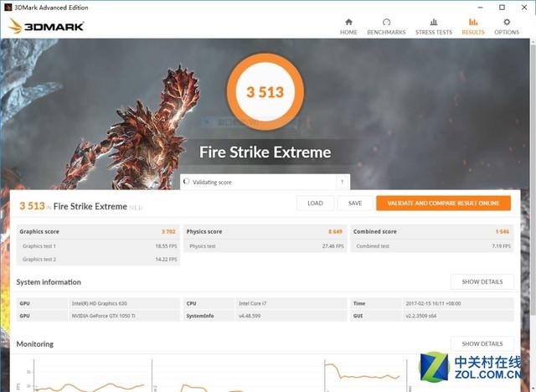
Task: Click the app icon in title bar
Action: (x=8, y=8)
